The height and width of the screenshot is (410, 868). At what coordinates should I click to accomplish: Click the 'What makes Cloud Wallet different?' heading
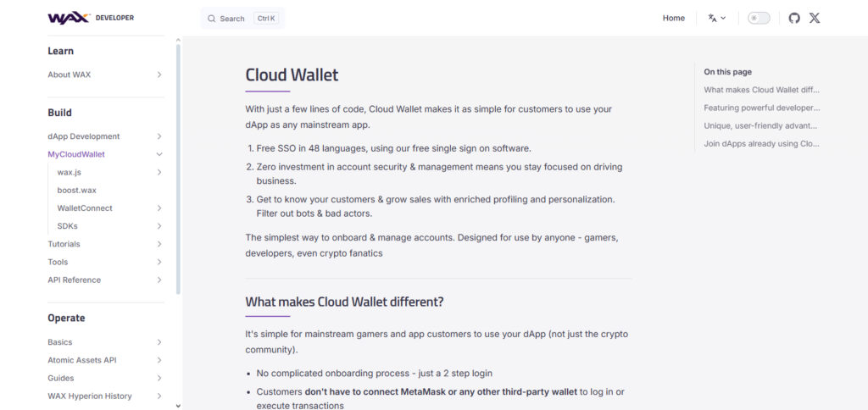(x=344, y=302)
